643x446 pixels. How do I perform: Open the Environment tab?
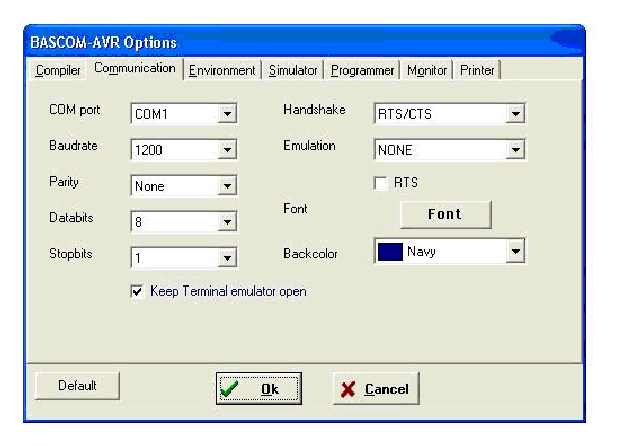pos(222,71)
